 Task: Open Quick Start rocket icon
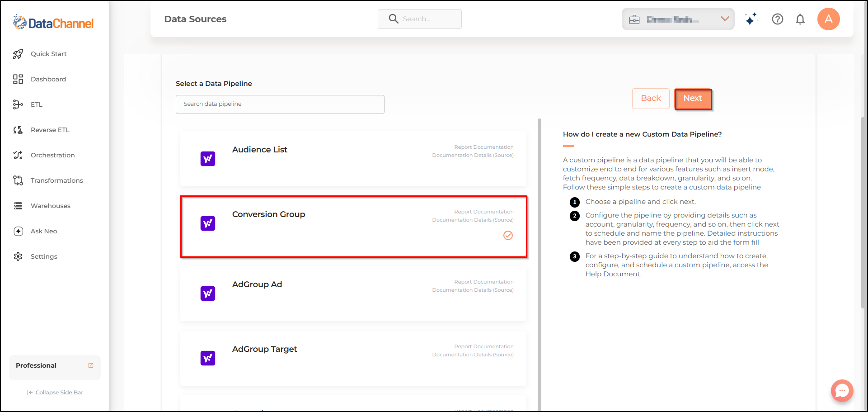pyautogui.click(x=18, y=54)
